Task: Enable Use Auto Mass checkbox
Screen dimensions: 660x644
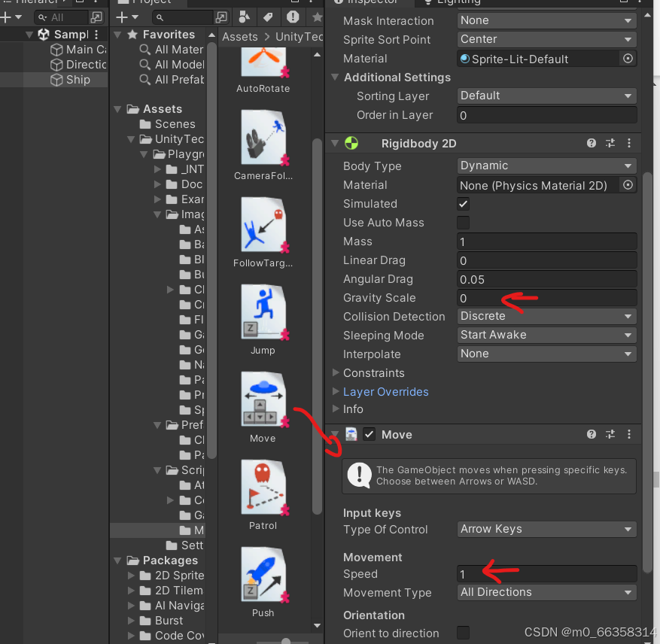Action: point(463,223)
